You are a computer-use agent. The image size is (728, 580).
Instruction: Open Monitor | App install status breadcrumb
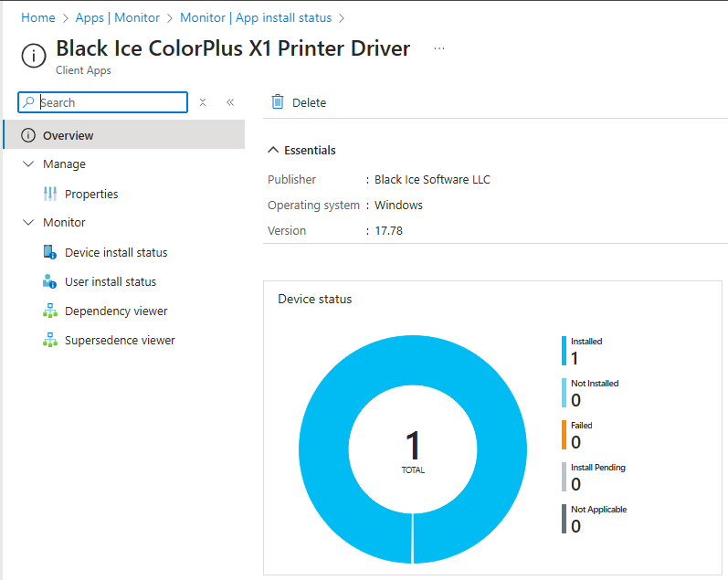pos(256,17)
